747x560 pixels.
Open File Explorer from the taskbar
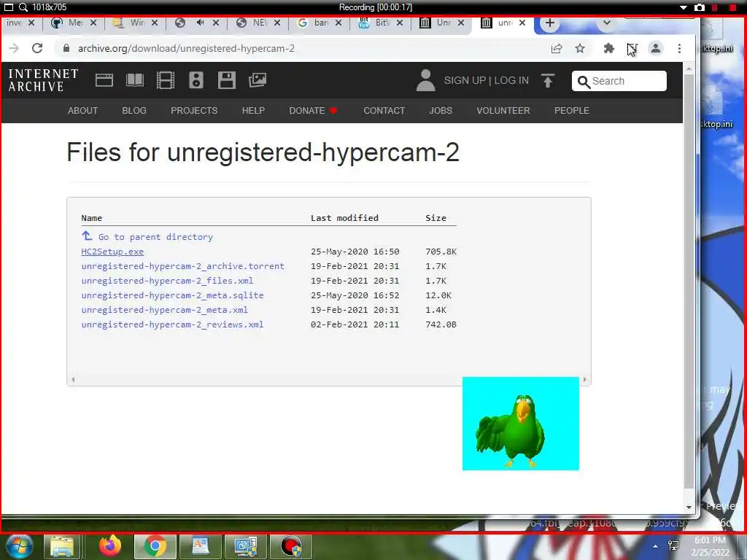(63, 546)
